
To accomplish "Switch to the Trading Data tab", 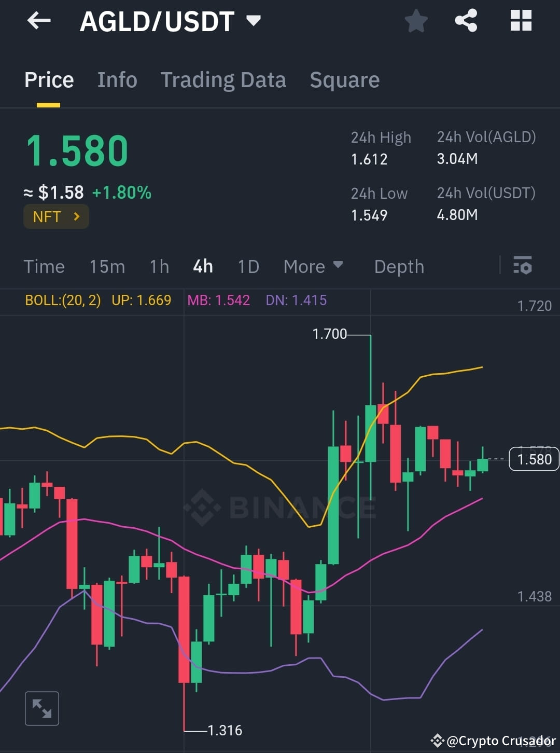I will point(223,80).
